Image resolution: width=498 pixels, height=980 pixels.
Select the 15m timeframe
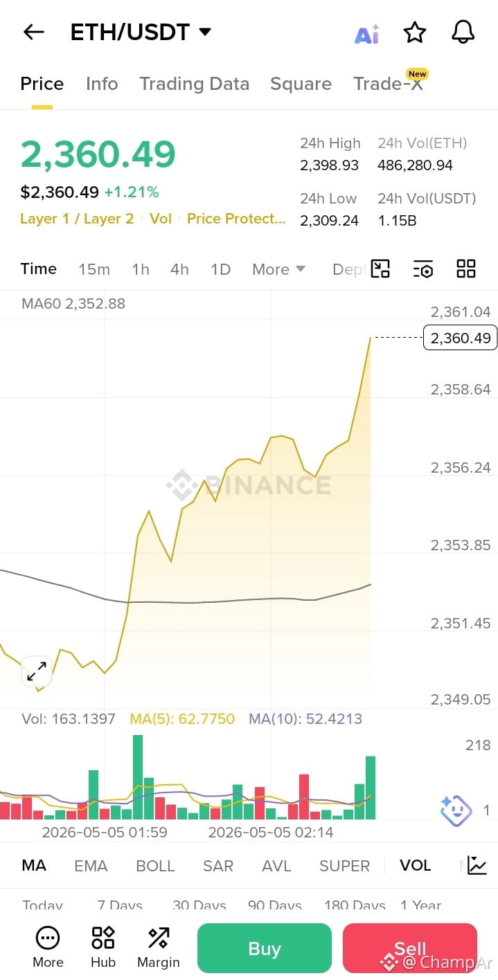pyautogui.click(x=94, y=269)
